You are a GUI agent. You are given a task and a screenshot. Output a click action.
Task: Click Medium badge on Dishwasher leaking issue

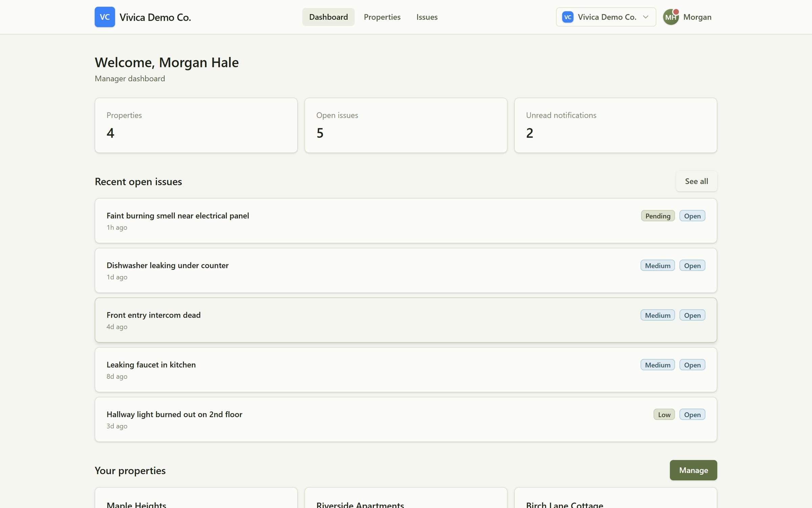(657, 266)
